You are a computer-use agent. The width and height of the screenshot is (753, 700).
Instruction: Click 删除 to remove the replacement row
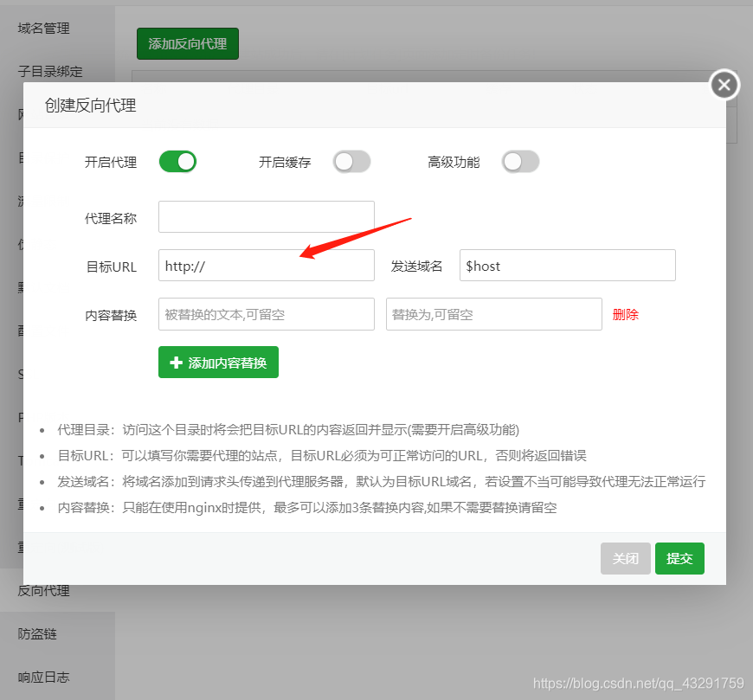click(626, 314)
